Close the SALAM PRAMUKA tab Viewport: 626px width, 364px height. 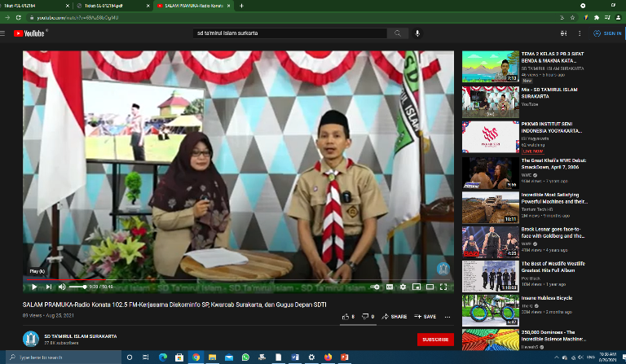[229, 6]
